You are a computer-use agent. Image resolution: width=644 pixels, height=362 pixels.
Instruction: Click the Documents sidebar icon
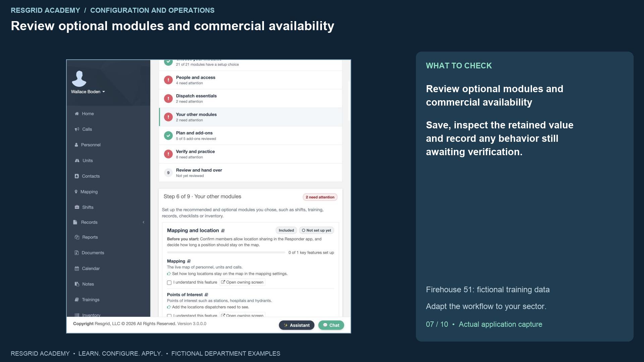click(x=76, y=253)
